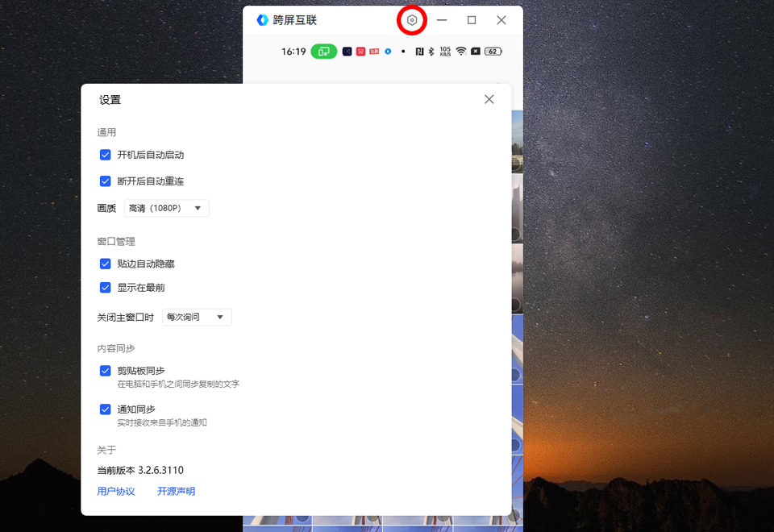The height and width of the screenshot is (532, 774).
Task: Disable 开机后自动启动 auto-start option
Action: (105, 154)
